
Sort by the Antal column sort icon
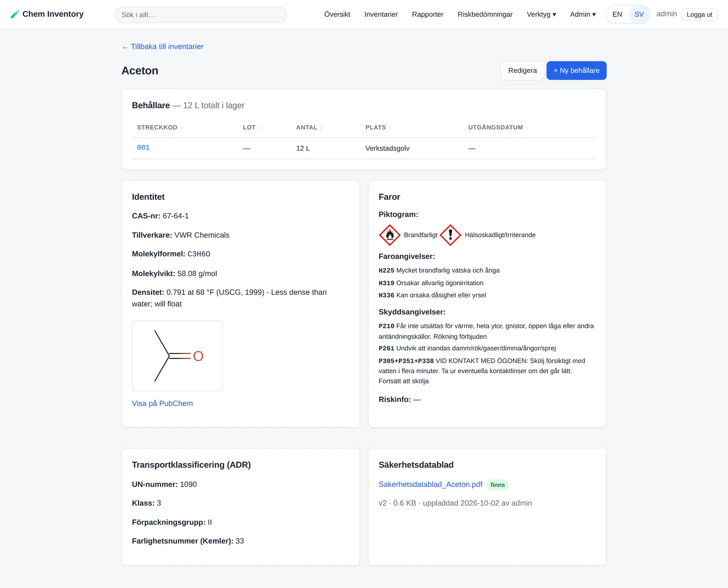point(321,128)
